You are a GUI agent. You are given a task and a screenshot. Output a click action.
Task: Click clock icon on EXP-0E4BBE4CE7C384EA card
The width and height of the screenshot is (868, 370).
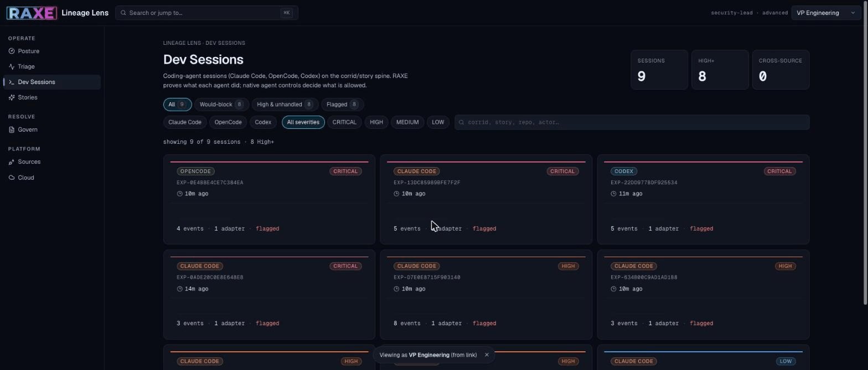[x=179, y=194]
